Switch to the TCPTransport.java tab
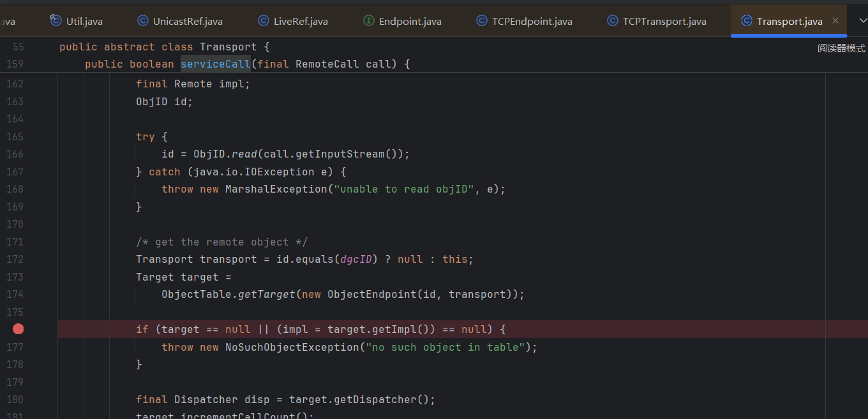This screenshot has height=419, width=868. click(x=664, y=22)
